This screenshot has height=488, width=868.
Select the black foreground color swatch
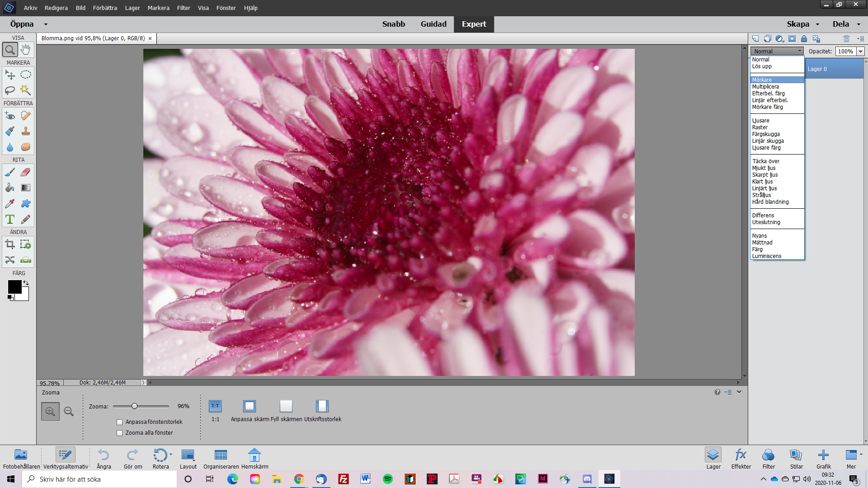pyautogui.click(x=15, y=287)
